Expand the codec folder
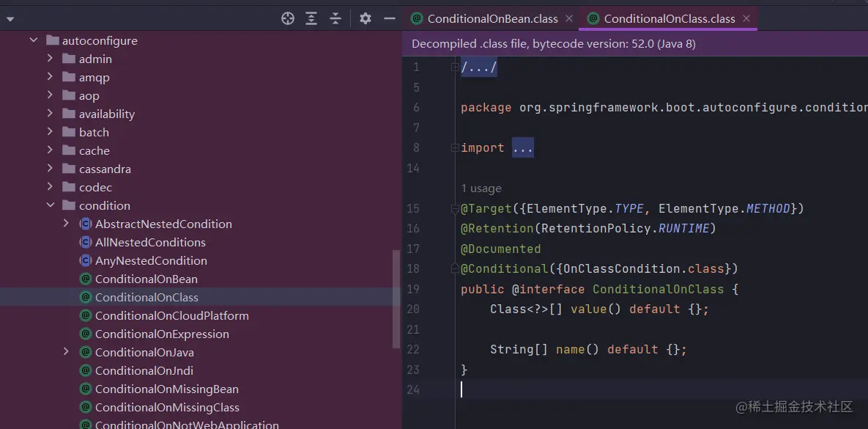This screenshot has height=429, width=868. point(50,186)
